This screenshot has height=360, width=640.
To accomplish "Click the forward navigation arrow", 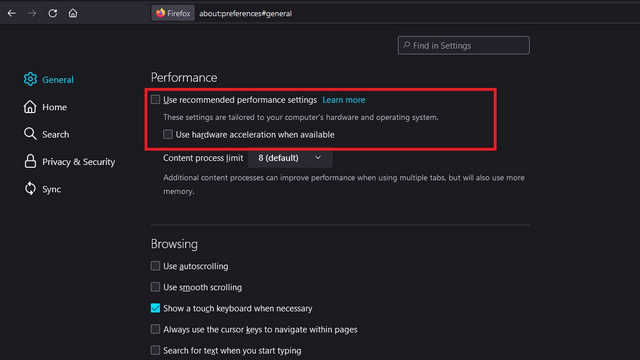I will click(32, 13).
